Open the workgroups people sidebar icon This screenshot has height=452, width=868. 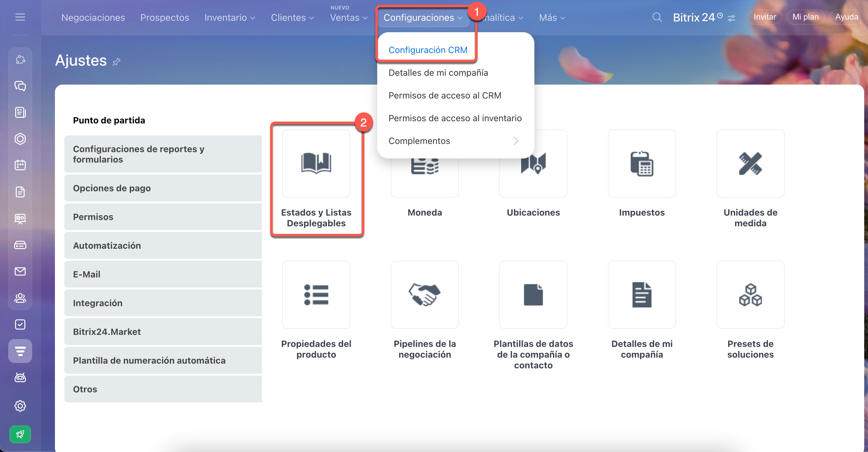tap(20, 298)
